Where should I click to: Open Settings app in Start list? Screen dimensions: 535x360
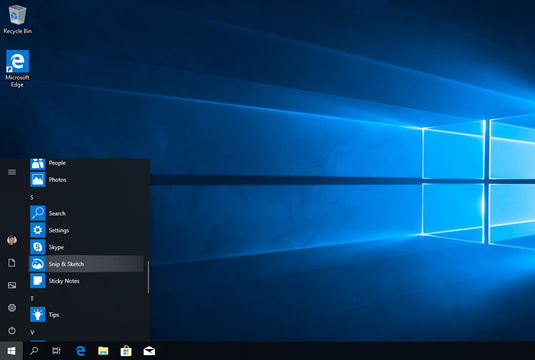click(x=86, y=230)
